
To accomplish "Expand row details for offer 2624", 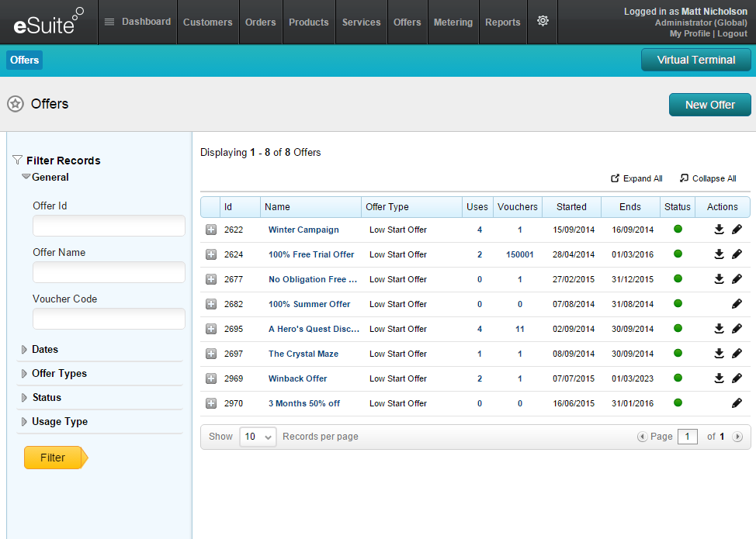I will tap(211, 254).
